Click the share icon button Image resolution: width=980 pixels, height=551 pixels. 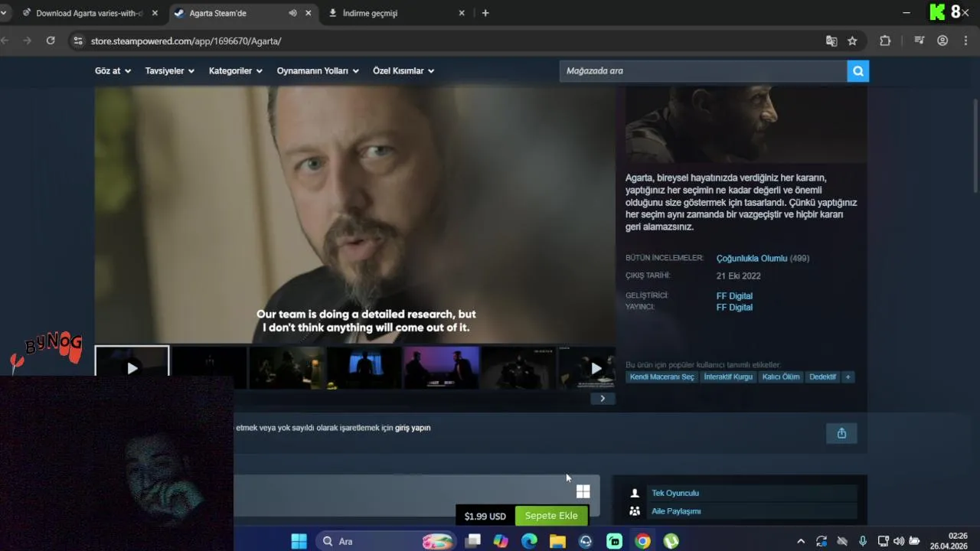841,433
